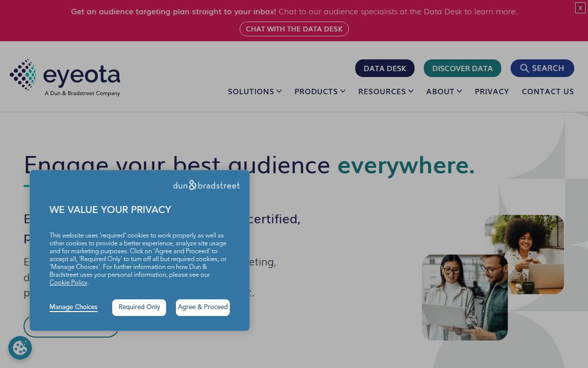Click the Discover Data button
Viewport: 588px width, 368px height.
click(462, 68)
